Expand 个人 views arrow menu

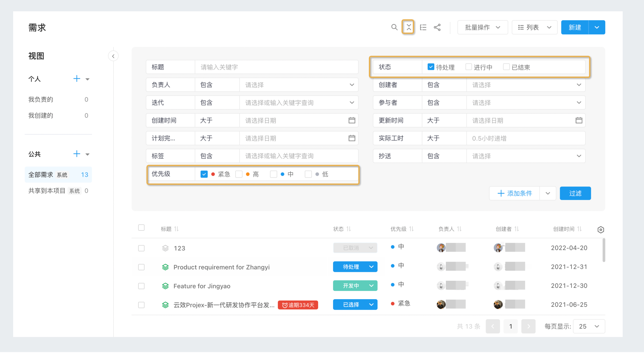(x=87, y=79)
